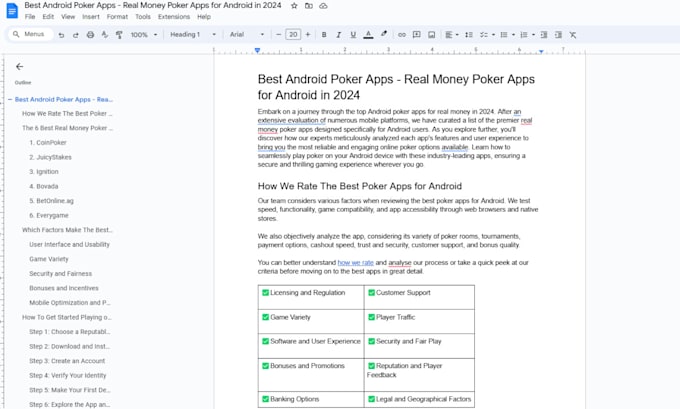Go to '2. JuicyStakes' in outline
The image size is (680, 409).
[x=50, y=157]
